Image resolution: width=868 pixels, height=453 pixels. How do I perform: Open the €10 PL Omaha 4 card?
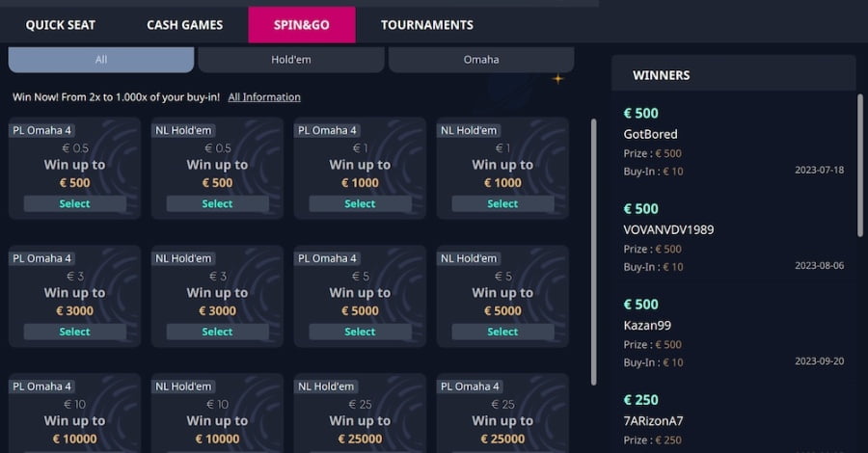[74, 413]
